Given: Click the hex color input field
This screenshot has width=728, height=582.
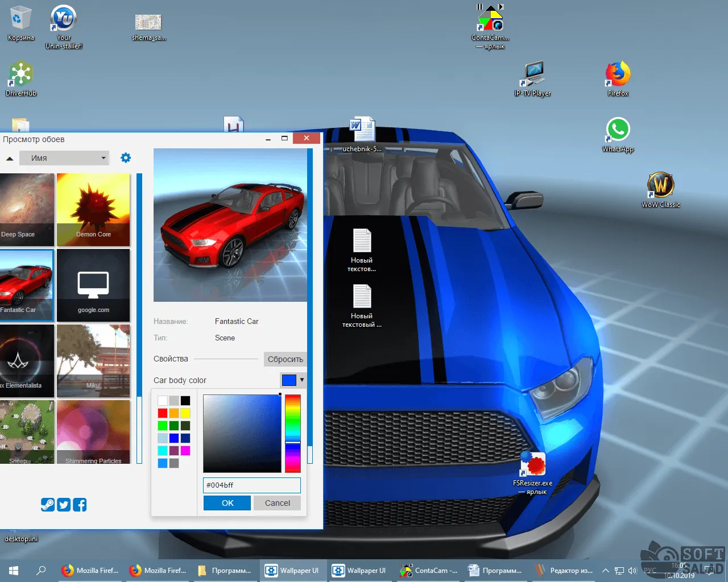Looking at the screenshot, I should click(x=252, y=485).
